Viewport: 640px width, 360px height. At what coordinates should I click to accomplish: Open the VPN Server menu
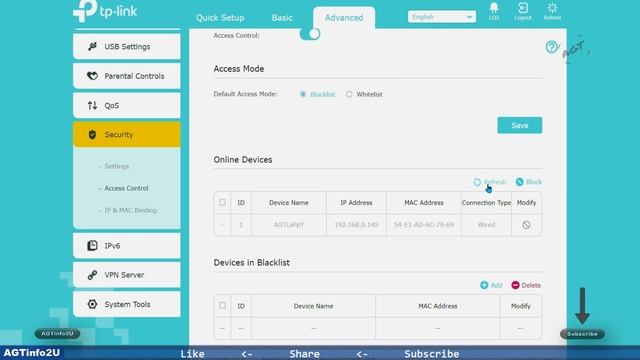click(127, 275)
